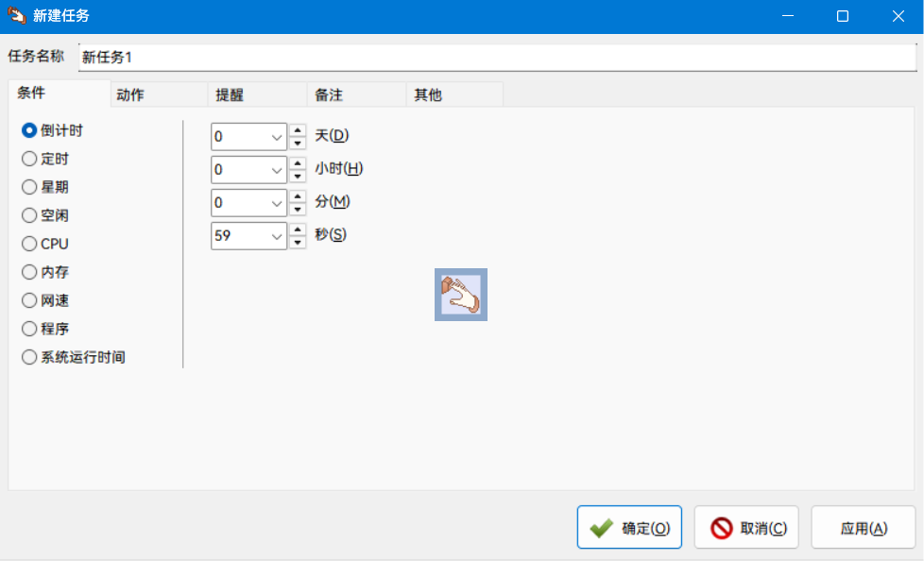Choose the CPU condition option
924x561 pixels.
[29, 244]
